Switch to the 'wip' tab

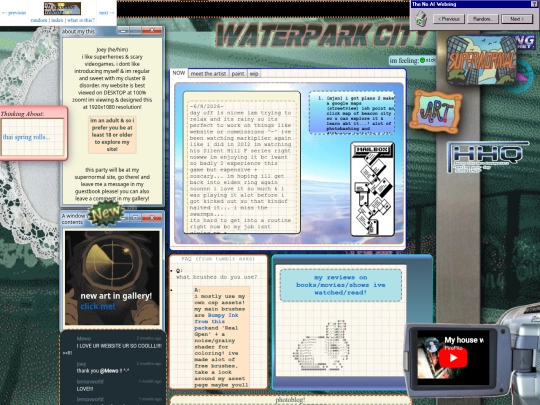pyautogui.click(x=254, y=73)
